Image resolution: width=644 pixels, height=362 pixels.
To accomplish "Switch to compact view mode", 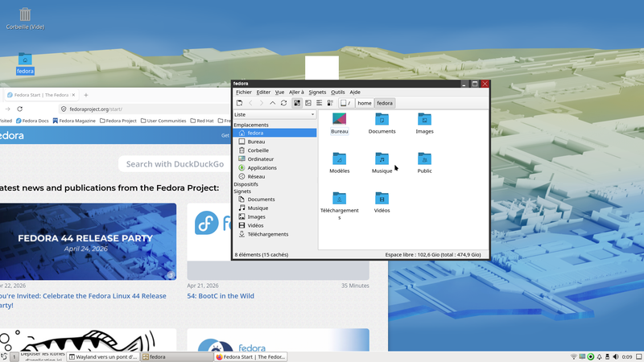I will click(330, 103).
